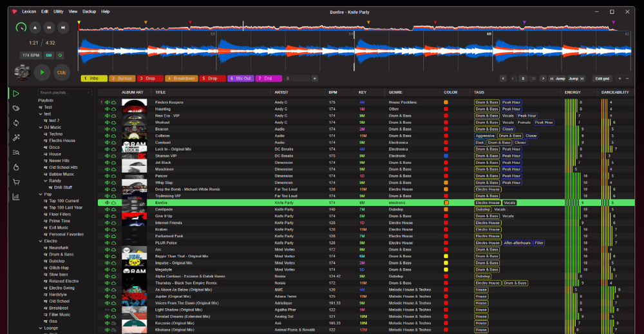The height and width of the screenshot is (334, 644).
Task: Select the Neurofunk playlist
Action: coord(59,248)
